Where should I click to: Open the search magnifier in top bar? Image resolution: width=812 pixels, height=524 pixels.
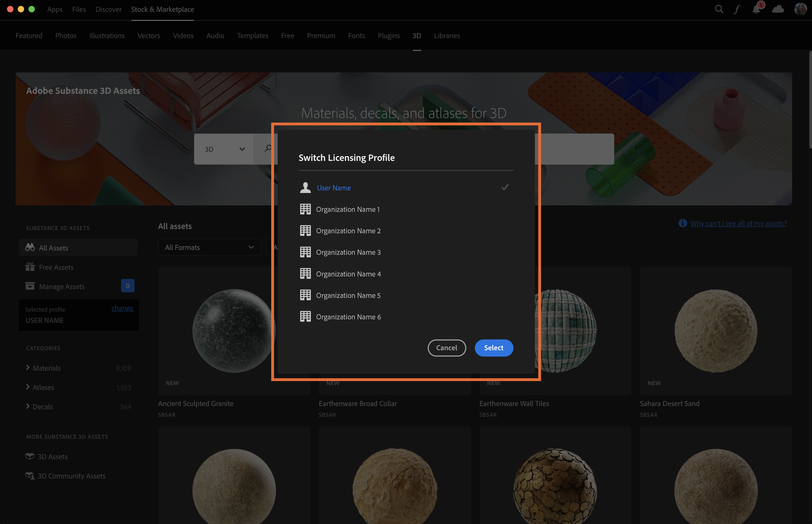click(719, 9)
